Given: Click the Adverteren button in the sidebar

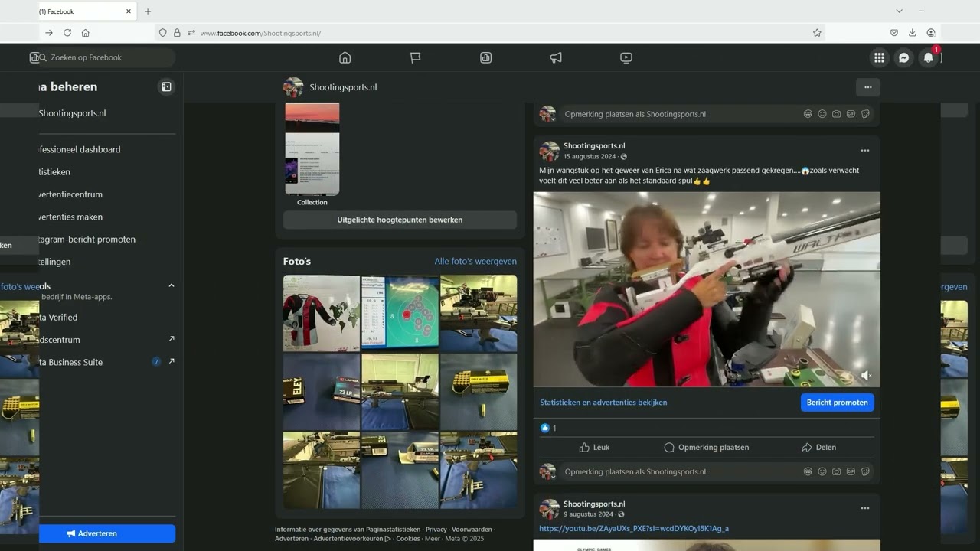Looking at the screenshot, I should 107,533.
